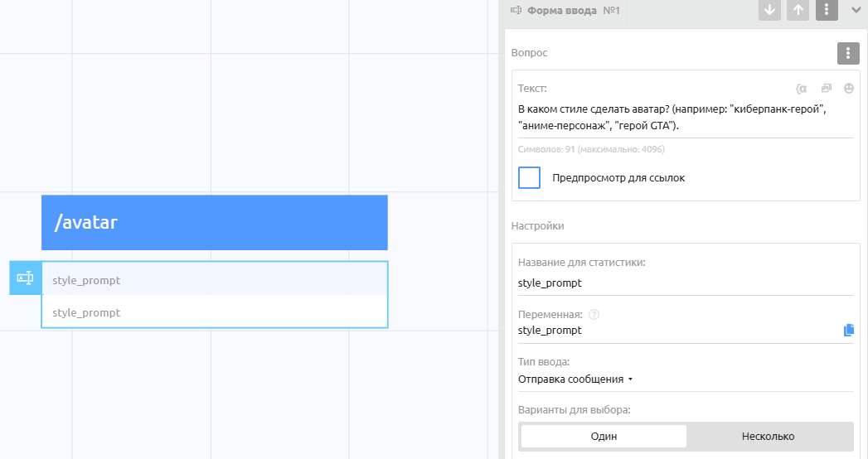The image size is (868, 459).
Task: Click the variable help question mark
Action: pyautogui.click(x=594, y=315)
